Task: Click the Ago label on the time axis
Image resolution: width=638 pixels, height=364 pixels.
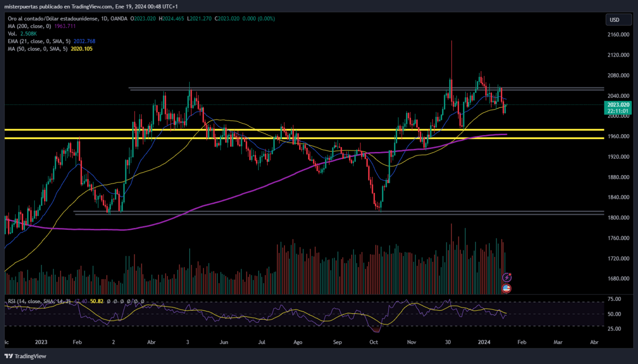Action: [298, 342]
